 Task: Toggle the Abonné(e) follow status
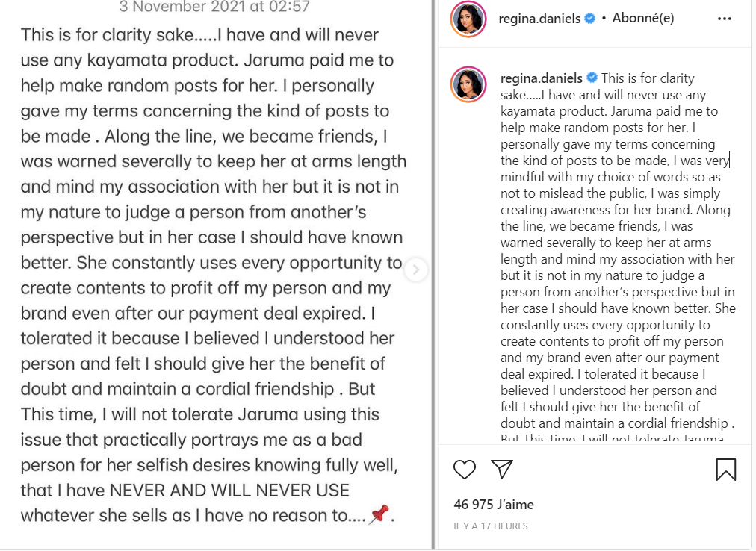[x=643, y=19]
